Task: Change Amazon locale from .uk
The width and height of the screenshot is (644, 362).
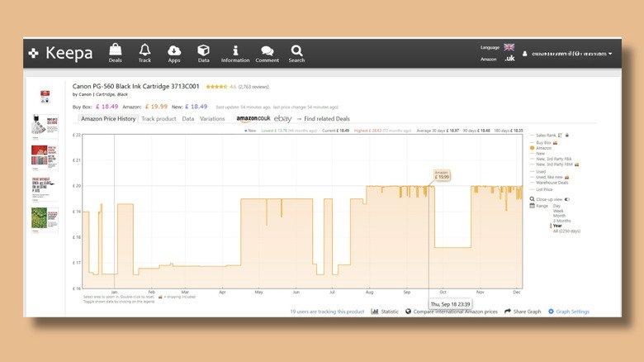Action: point(509,59)
